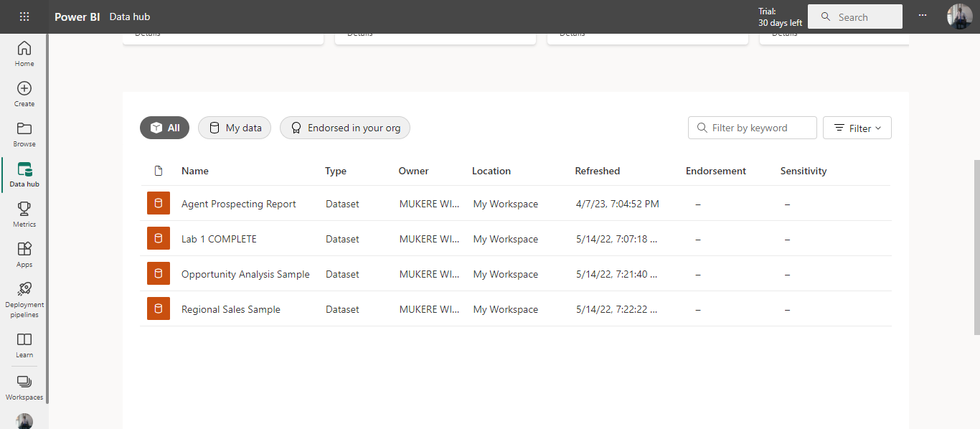Sort by Endorsement column header
The height and width of the screenshot is (429, 980).
(x=716, y=171)
